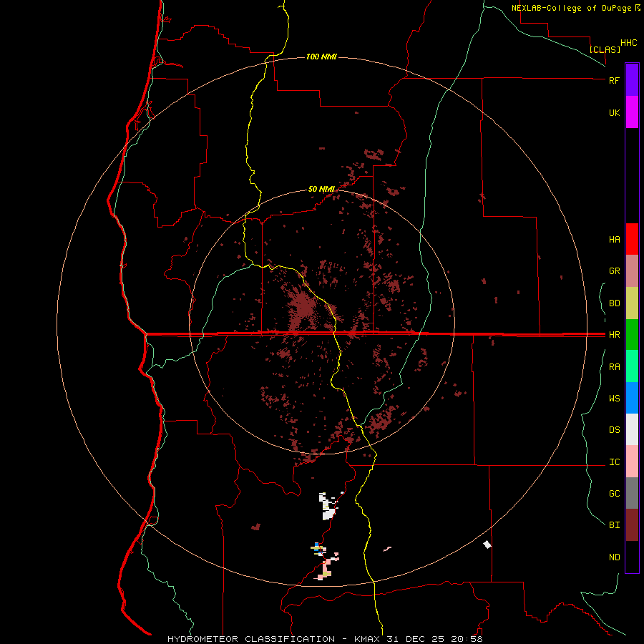The width and height of the screenshot is (644, 644).
Task: Click the HA red legend swatch
Action: pyautogui.click(x=632, y=239)
